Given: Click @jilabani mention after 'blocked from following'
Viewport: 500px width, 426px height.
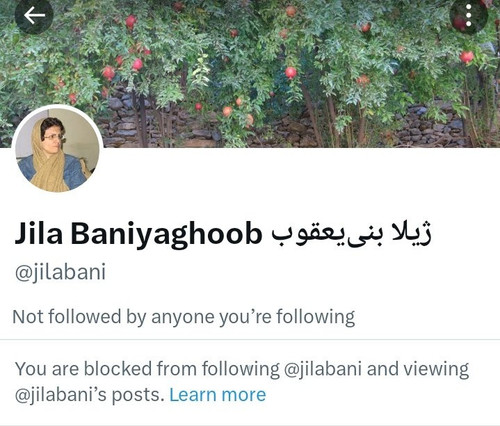Looking at the screenshot, I should point(323,369).
